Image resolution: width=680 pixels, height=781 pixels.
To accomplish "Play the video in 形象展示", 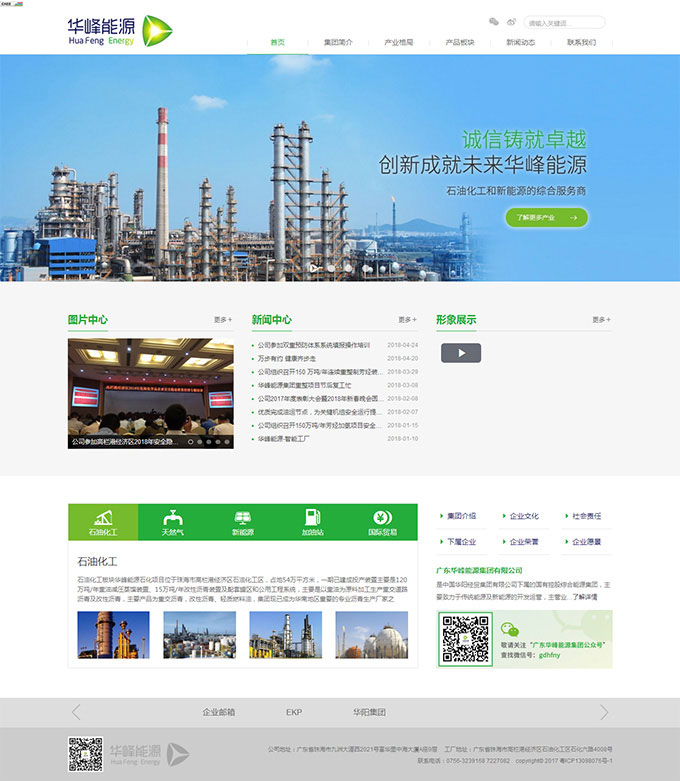I will tap(461, 353).
